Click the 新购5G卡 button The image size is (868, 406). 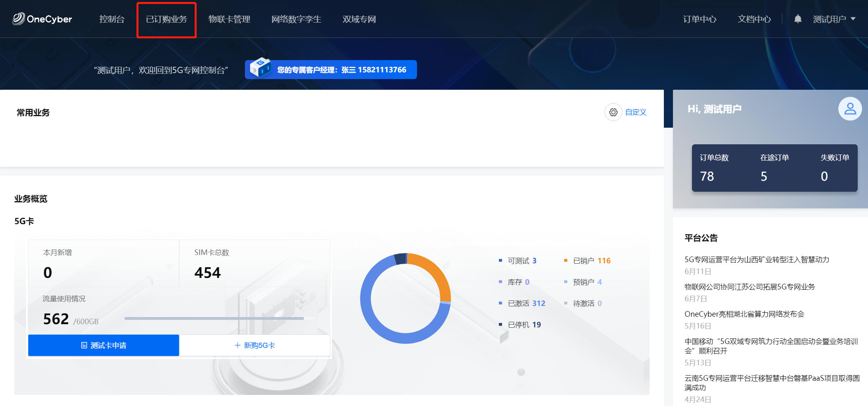click(x=255, y=345)
